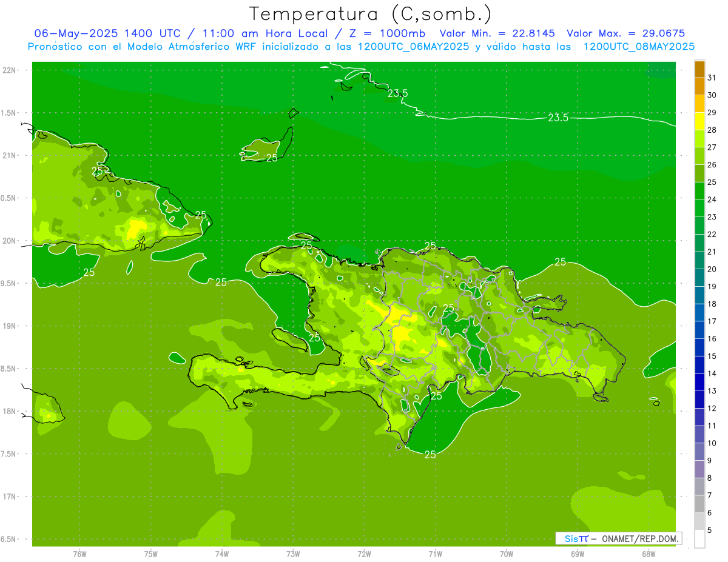
Task: Pick the dark blue legend swatch between 12 and 13
Action: 699,400
